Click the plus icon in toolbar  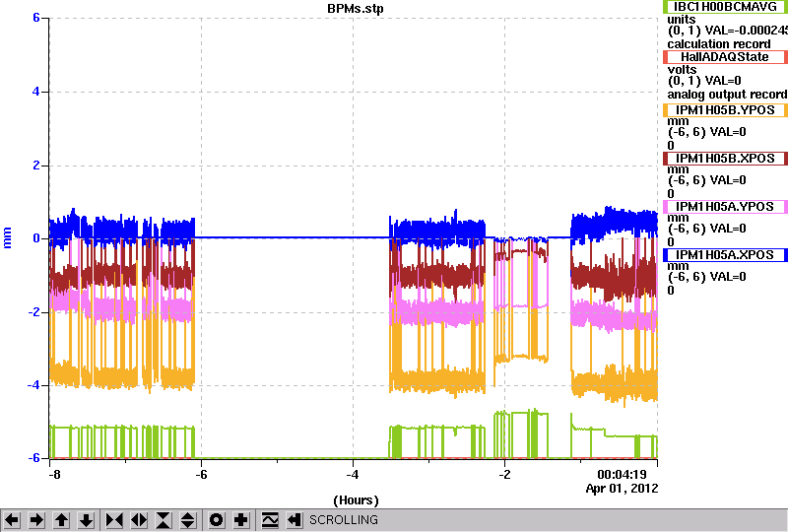pyautogui.click(x=241, y=520)
